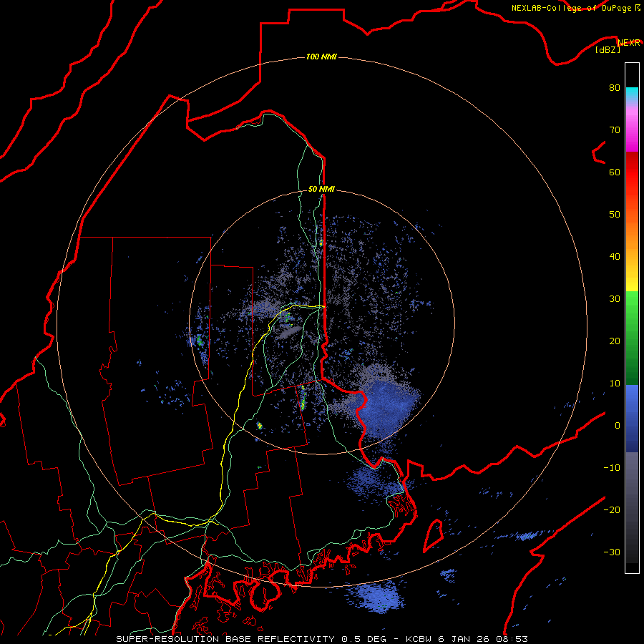
Task: Click the green band of the reflectivity color bar
Action: point(632,338)
